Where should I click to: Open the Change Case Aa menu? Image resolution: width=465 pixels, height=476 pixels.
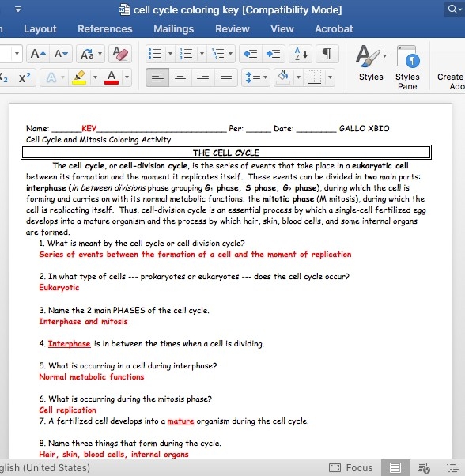[x=90, y=54]
